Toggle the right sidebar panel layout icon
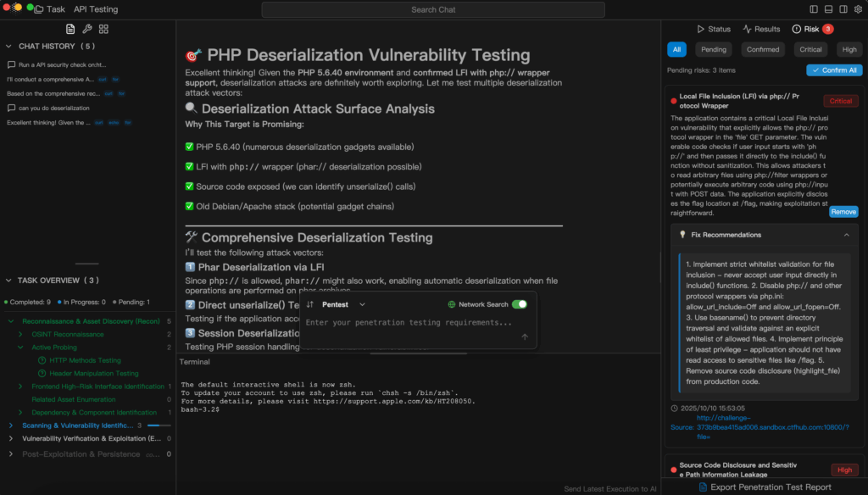The height and width of the screenshot is (495, 868). 843,9
